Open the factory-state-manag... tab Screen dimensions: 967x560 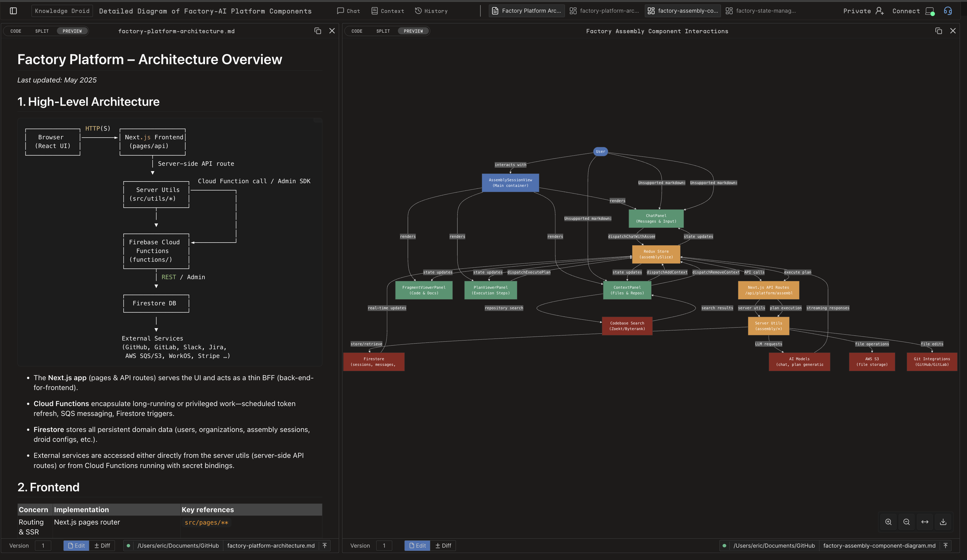(761, 11)
